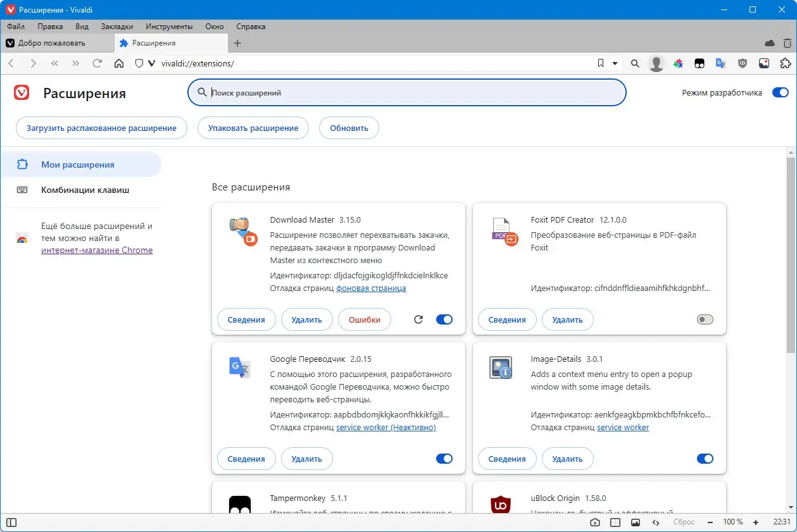
Task: Open a new tab with plus button
Action: [237, 43]
